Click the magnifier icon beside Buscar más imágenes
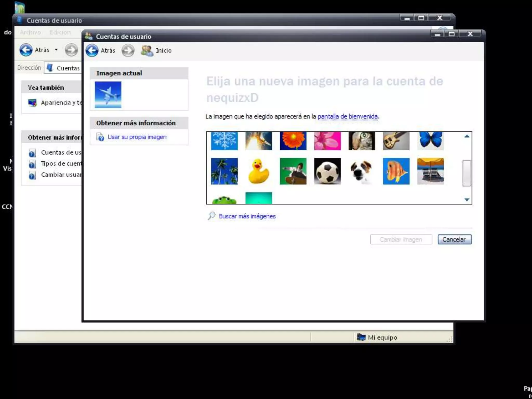This screenshot has width=532, height=399. 211,216
